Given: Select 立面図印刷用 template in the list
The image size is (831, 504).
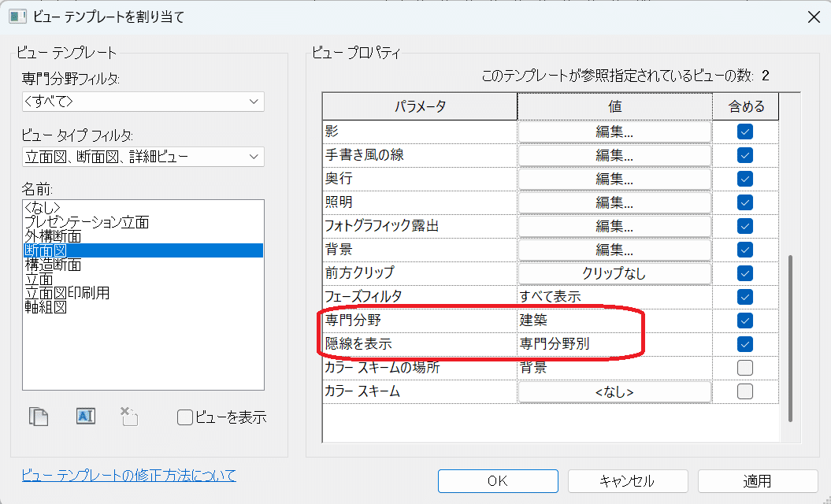Looking at the screenshot, I should pos(67,293).
